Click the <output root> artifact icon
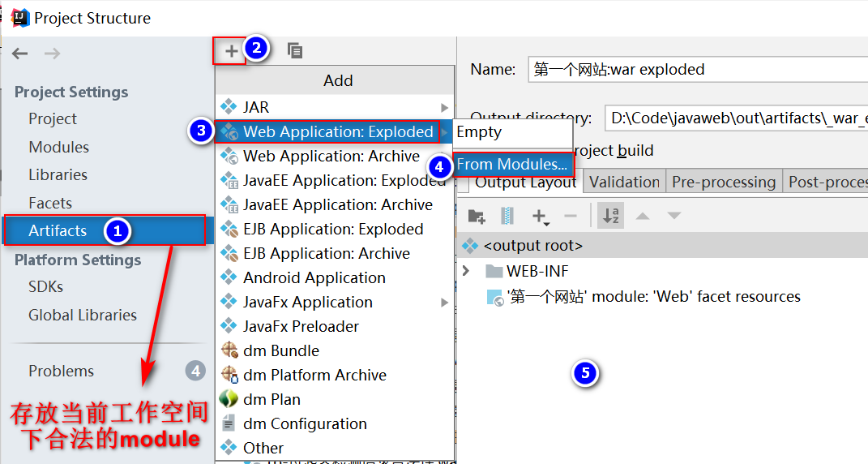The width and height of the screenshot is (868, 464). tap(470, 246)
